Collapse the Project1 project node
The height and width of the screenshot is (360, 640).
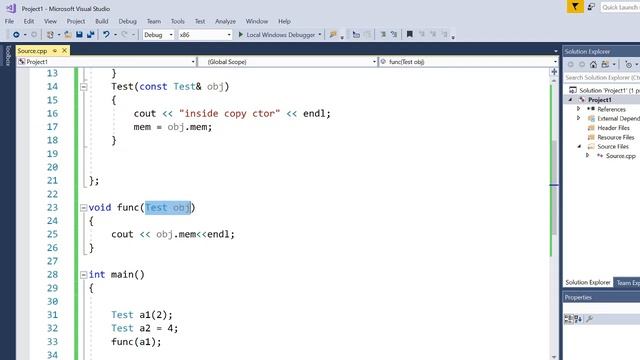pyautogui.click(x=570, y=100)
